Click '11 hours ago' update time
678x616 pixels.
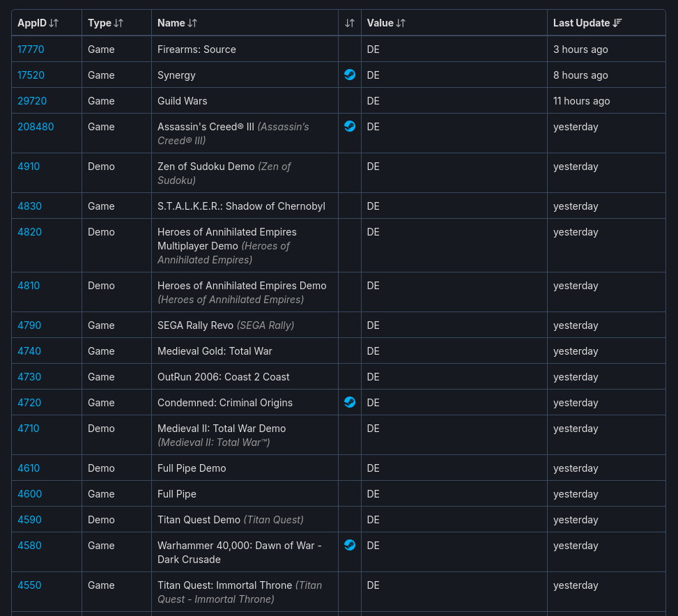[x=582, y=101]
